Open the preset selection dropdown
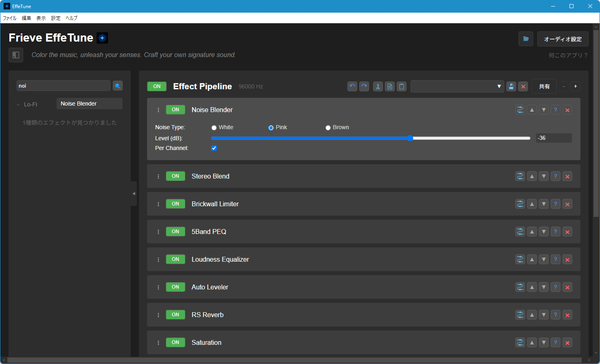This screenshot has width=600, height=364. [457, 87]
